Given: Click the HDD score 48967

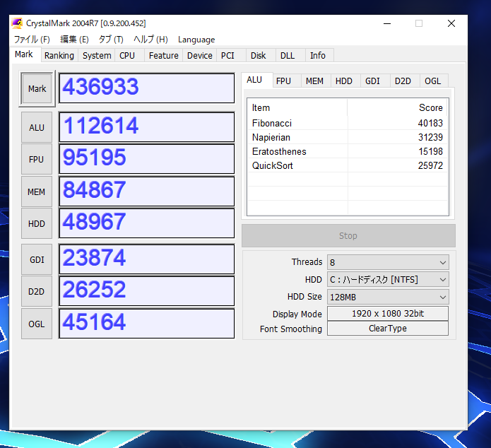Looking at the screenshot, I should coord(146,223).
